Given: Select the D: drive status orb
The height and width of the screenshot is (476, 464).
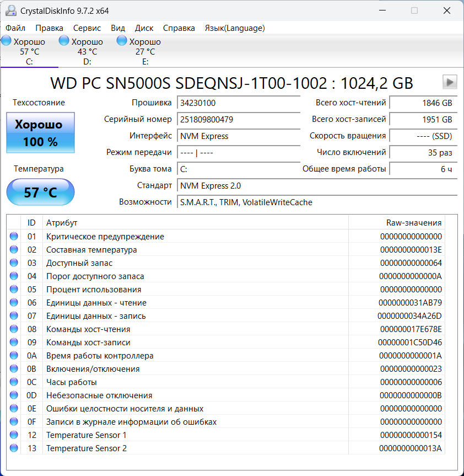Looking at the screenshot, I should 64,41.
